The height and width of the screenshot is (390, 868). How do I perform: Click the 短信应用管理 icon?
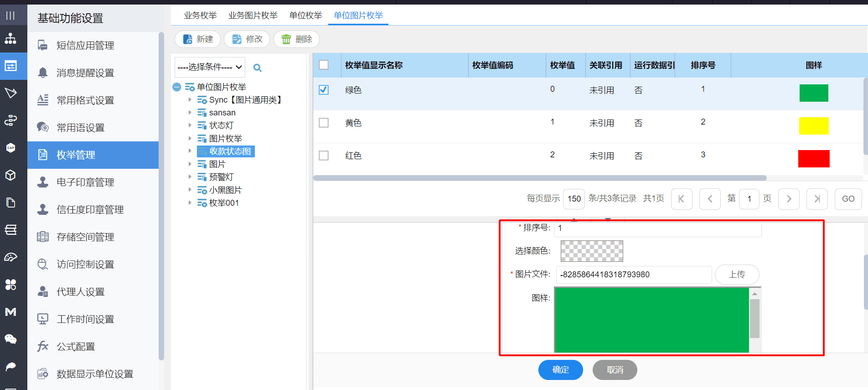(x=42, y=45)
